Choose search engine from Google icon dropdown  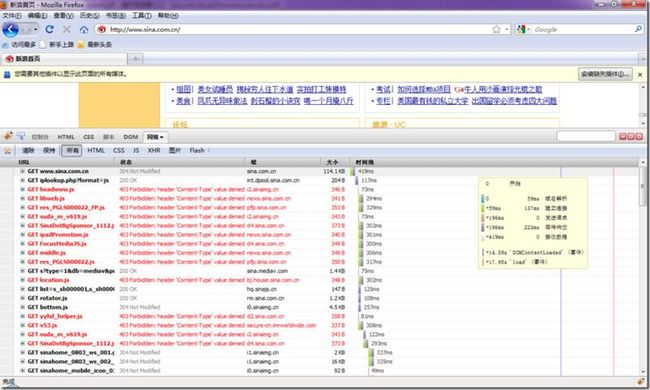(x=522, y=29)
